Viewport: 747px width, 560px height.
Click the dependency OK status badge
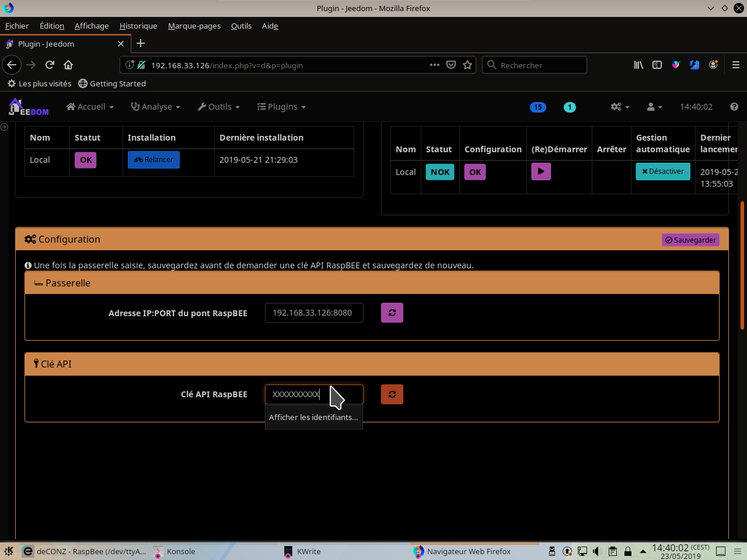coord(86,160)
